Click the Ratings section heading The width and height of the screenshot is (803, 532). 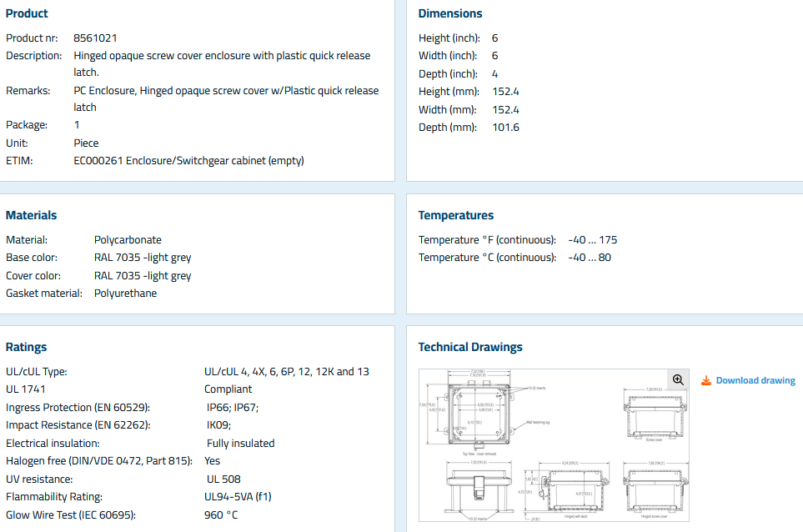pyautogui.click(x=27, y=347)
